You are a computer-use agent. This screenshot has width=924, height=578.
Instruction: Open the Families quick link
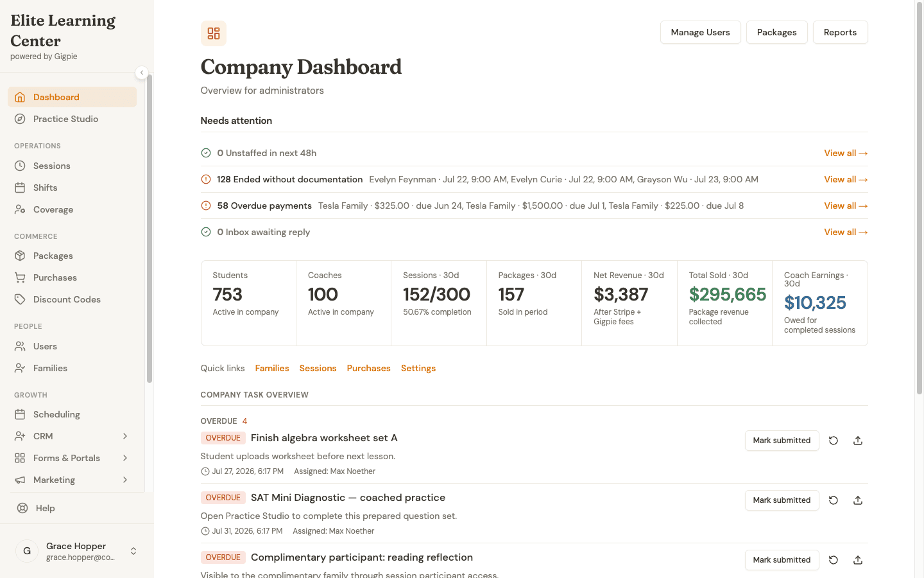[x=272, y=368]
